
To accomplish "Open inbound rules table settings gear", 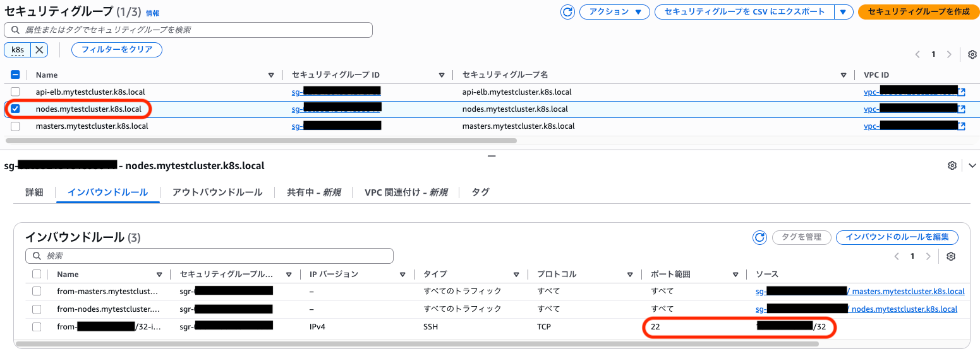I will pyautogui.click(x=950, y=256).
